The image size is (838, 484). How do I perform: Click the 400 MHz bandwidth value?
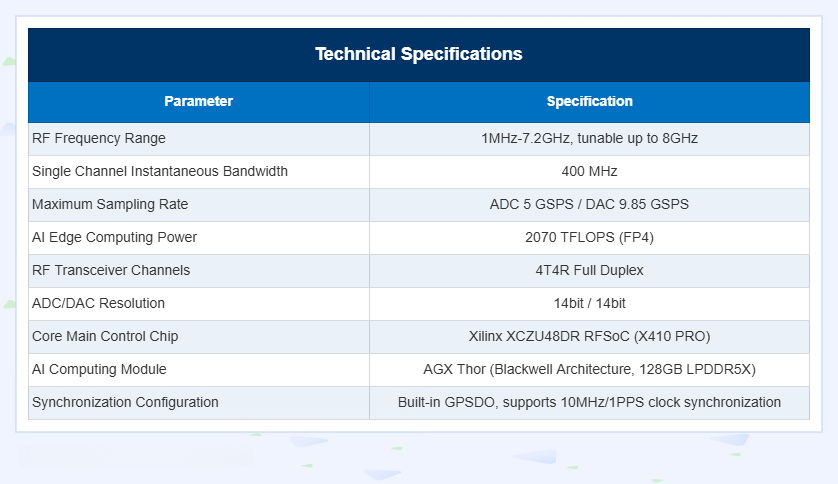(589, 171)
